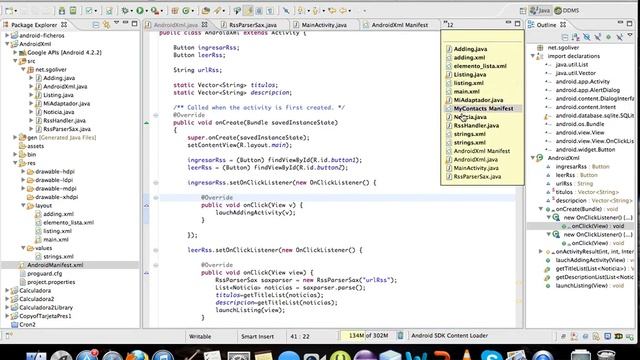Collapse the net.sgoliver package node

23,69
